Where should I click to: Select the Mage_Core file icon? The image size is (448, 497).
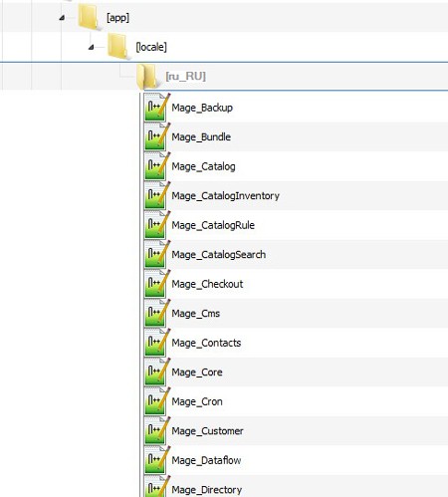click(x=157, y=372)
